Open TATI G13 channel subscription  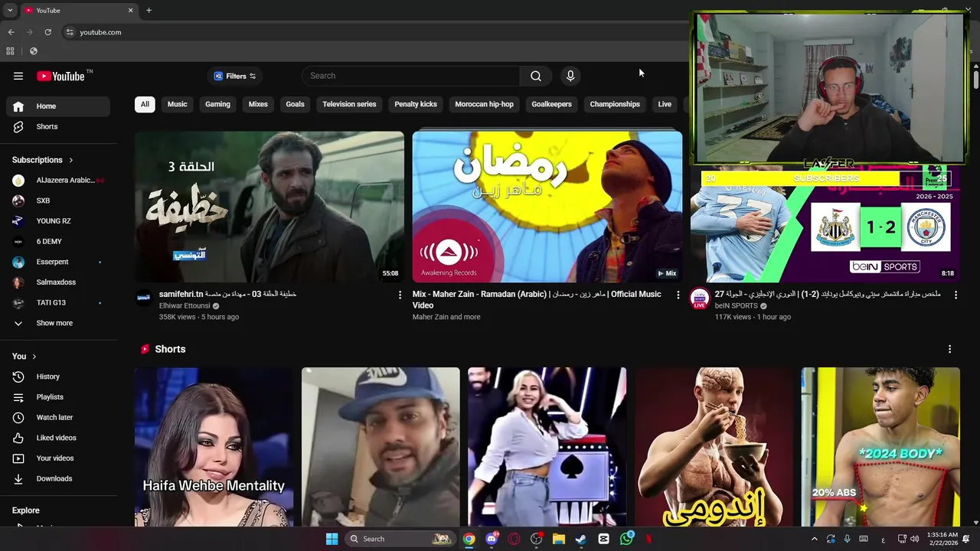[x=58, y=302]
